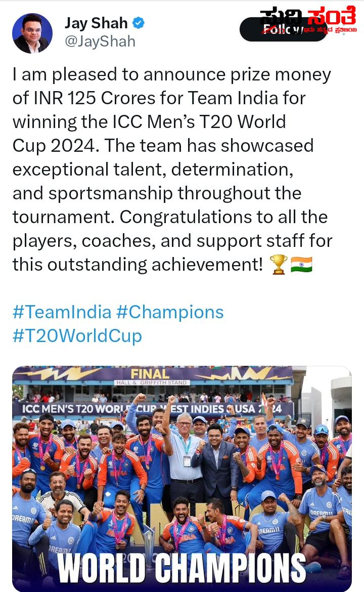Image resolution: width=364 pixels, height=592 pixels.
Task: Open the #TeamIndia hashtag
Action: click(62, 312)
